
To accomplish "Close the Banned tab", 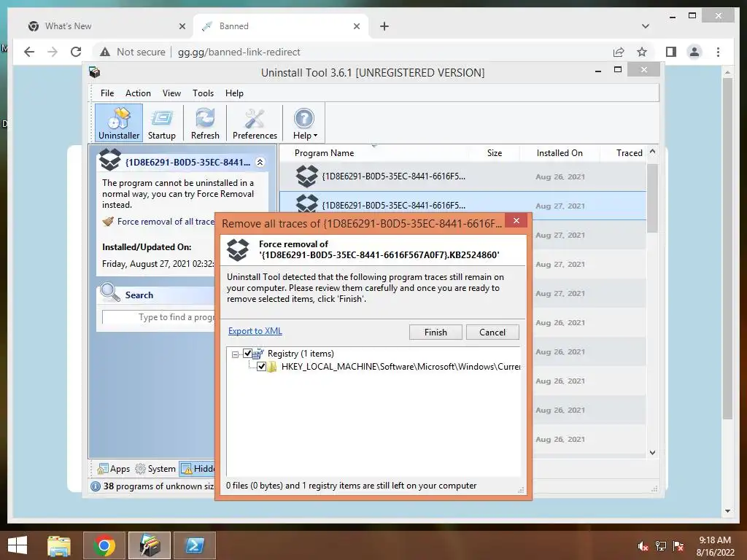I will [x=356, y=26].
